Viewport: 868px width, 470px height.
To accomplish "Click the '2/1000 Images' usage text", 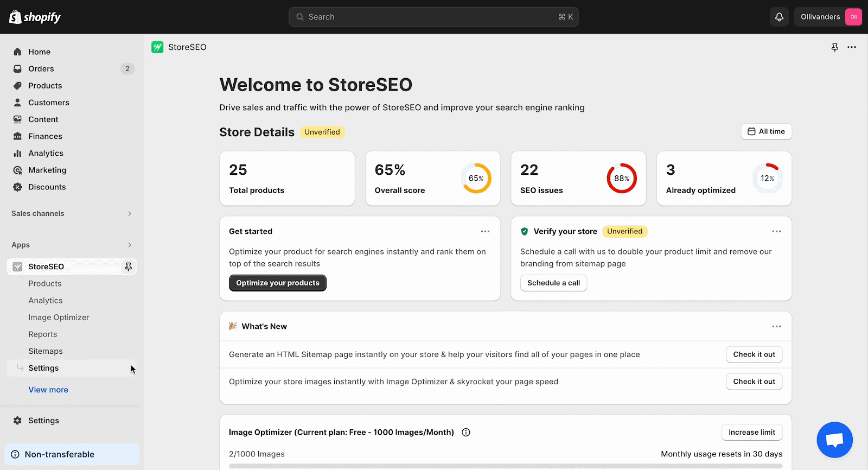I will (257, 454).
